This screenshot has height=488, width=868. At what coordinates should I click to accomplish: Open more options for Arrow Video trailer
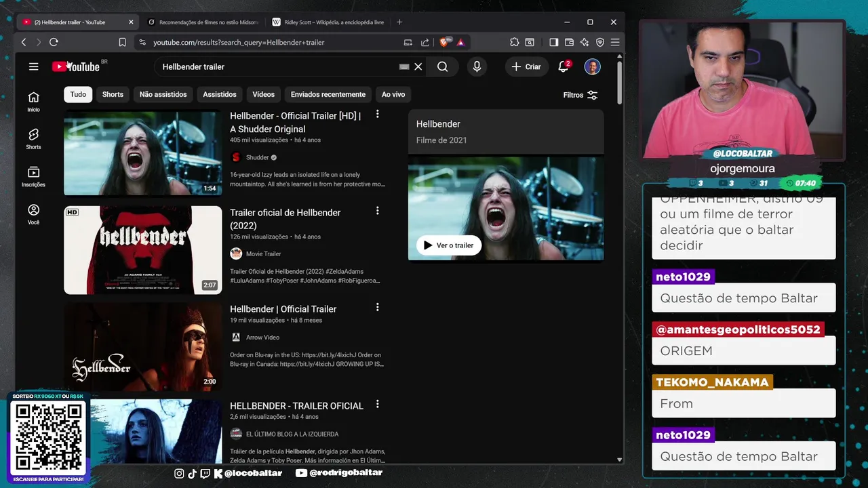(x=378, y=307)
